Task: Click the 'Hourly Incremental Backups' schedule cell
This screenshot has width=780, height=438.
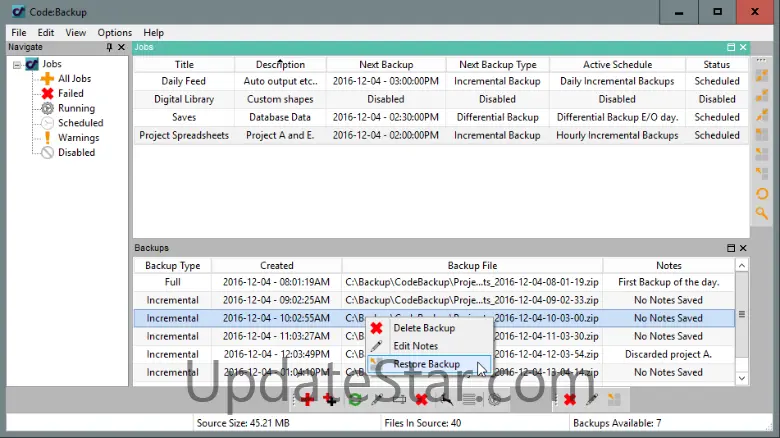Action: coord(617,135)
